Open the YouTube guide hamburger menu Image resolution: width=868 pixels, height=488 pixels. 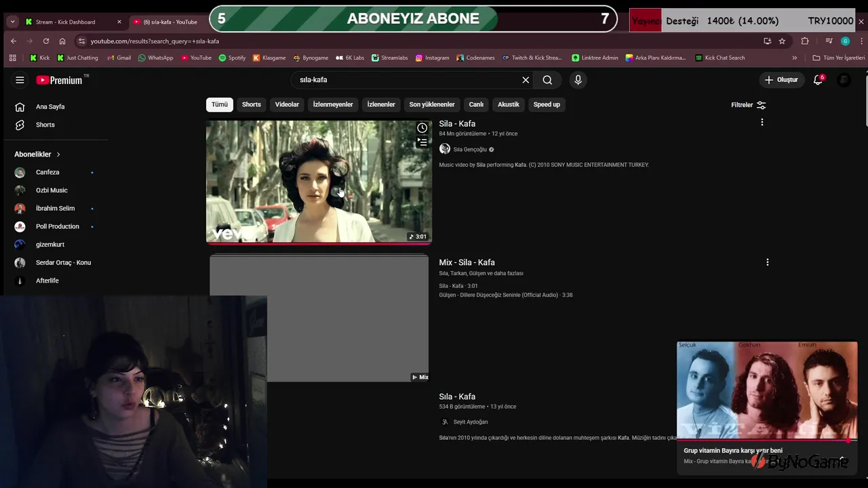(20, 80)
